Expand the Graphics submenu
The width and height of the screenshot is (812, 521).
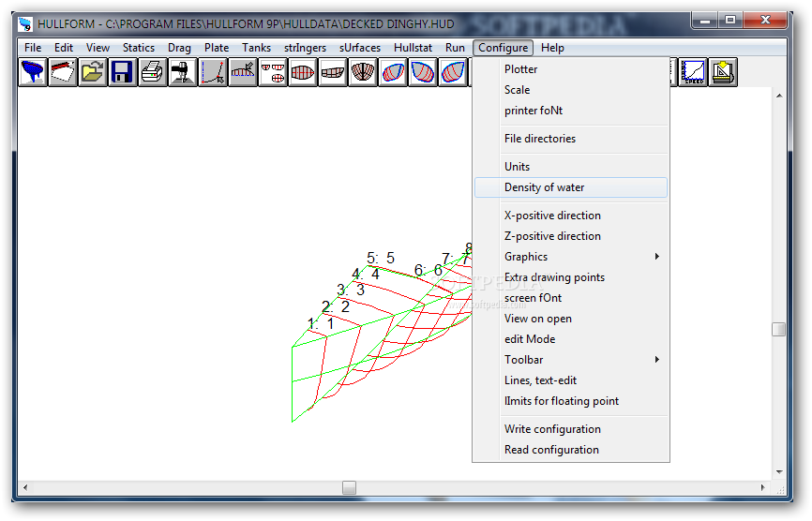tap(571, 257)
